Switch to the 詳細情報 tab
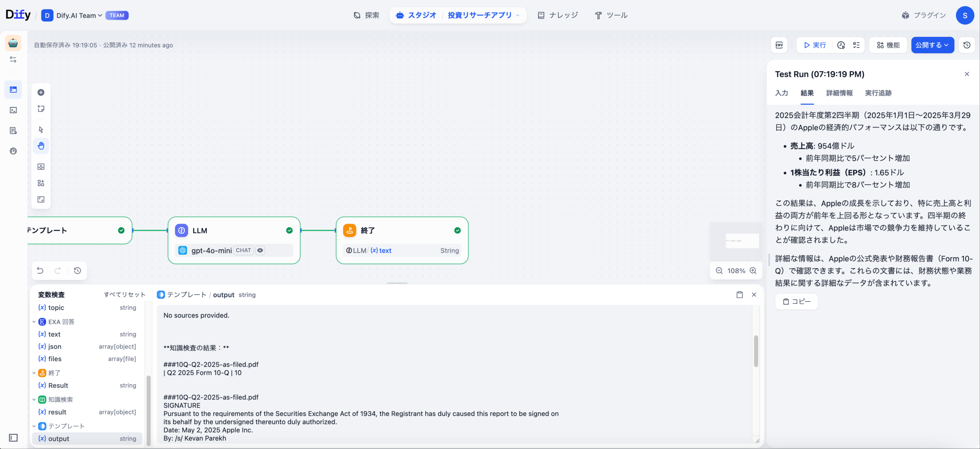 [x=839, y=93]
